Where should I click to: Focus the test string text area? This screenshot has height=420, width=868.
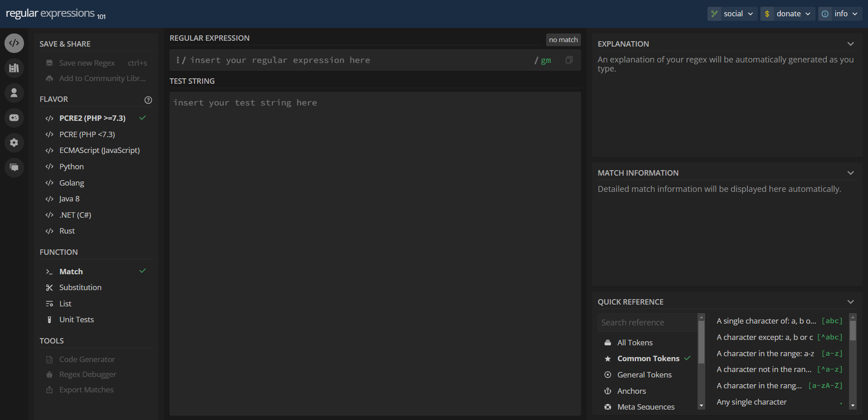375,253
